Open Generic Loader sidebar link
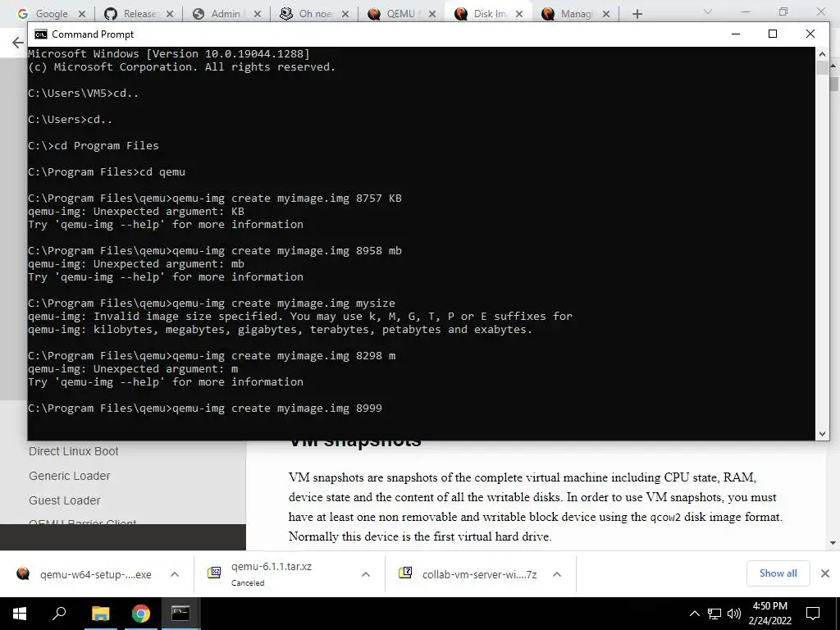Screen dimensions: 840x630 (x=69, y=476)
